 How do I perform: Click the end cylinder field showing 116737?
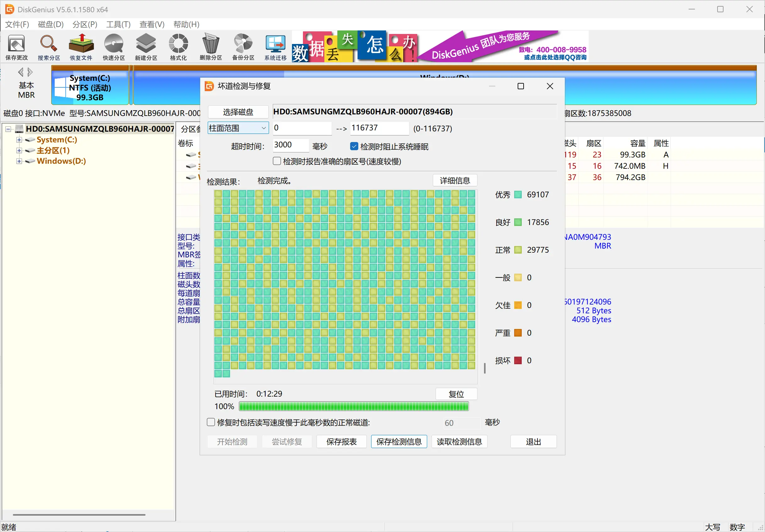379,128
